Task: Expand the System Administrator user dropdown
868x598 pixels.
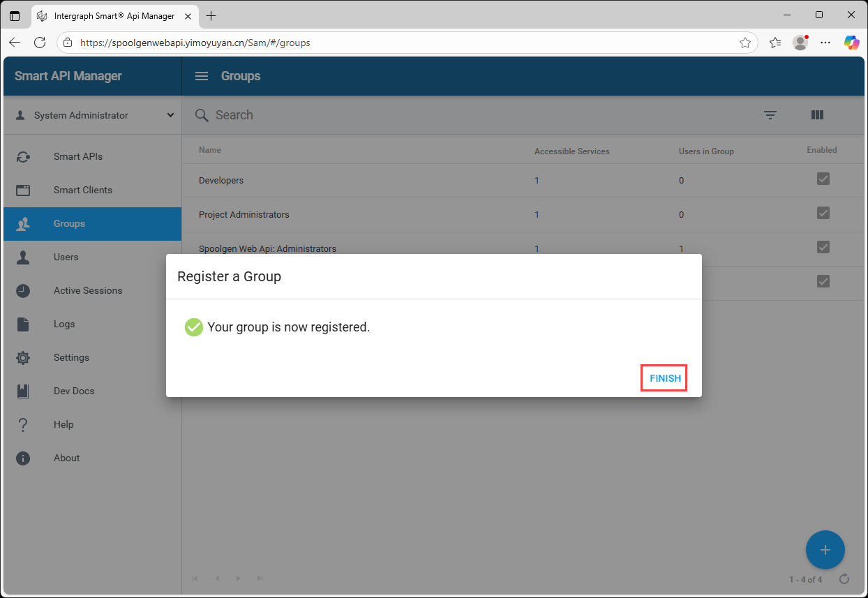Action: (170, 115)
